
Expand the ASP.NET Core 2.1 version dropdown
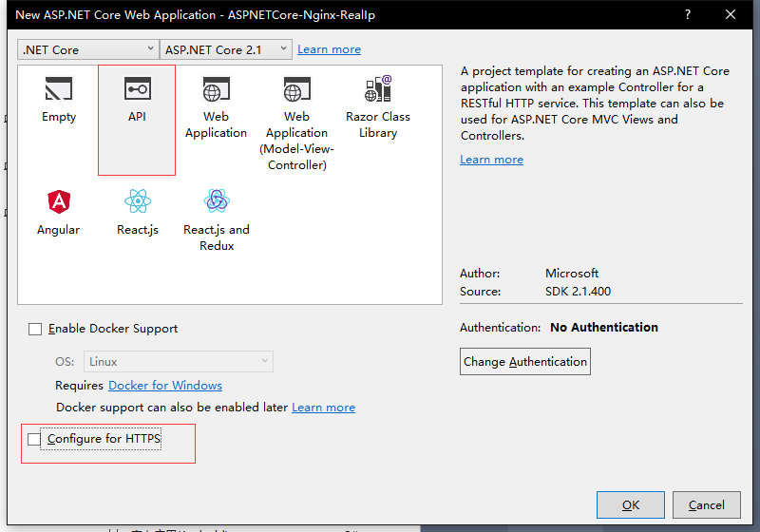[227, 49]
